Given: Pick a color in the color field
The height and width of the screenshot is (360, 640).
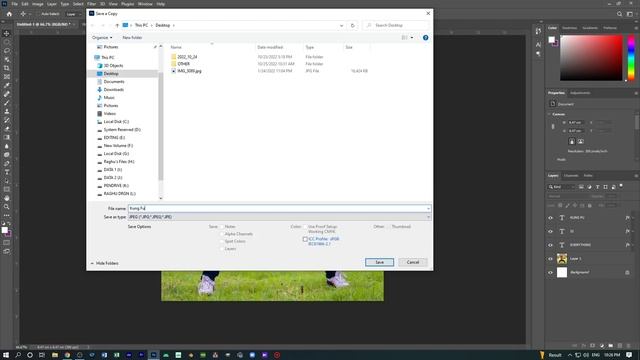Looking at the screenshot, I should (591, 58).
